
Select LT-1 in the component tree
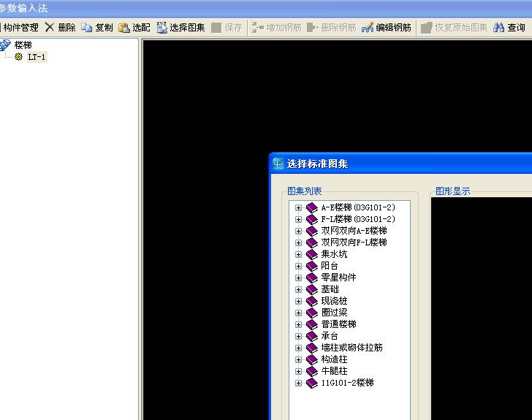click(37, 57)
